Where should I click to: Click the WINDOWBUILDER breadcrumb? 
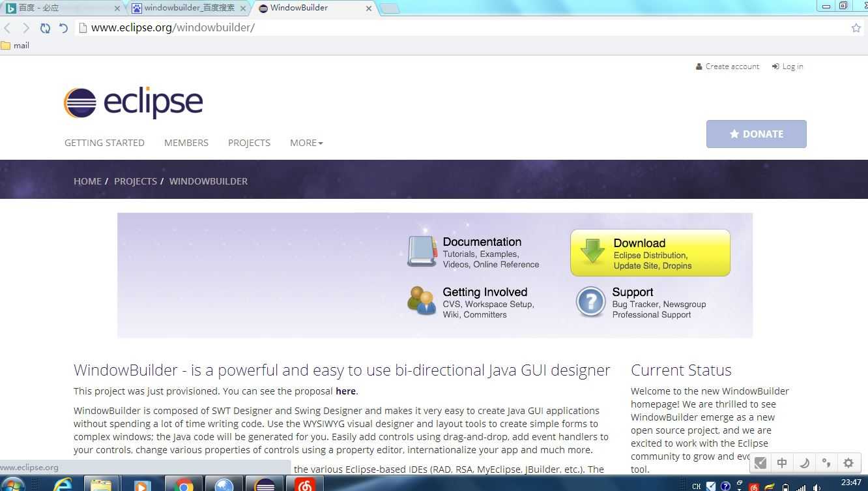click(x=209, y=181)
